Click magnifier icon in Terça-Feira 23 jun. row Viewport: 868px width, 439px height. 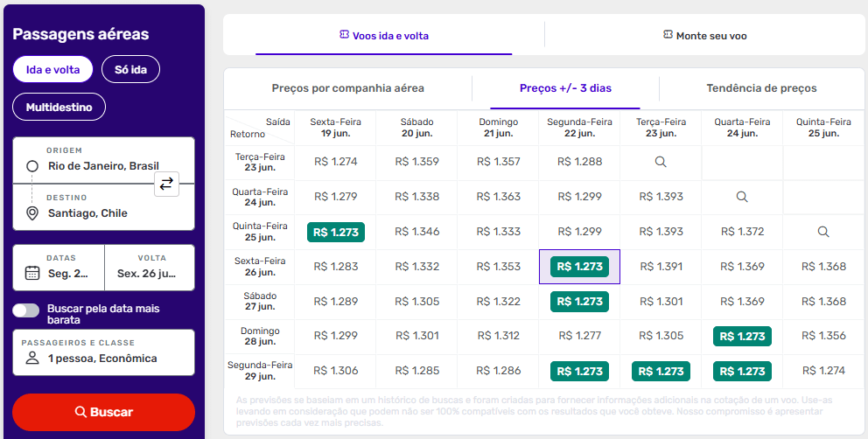click(x=661, y=162)
